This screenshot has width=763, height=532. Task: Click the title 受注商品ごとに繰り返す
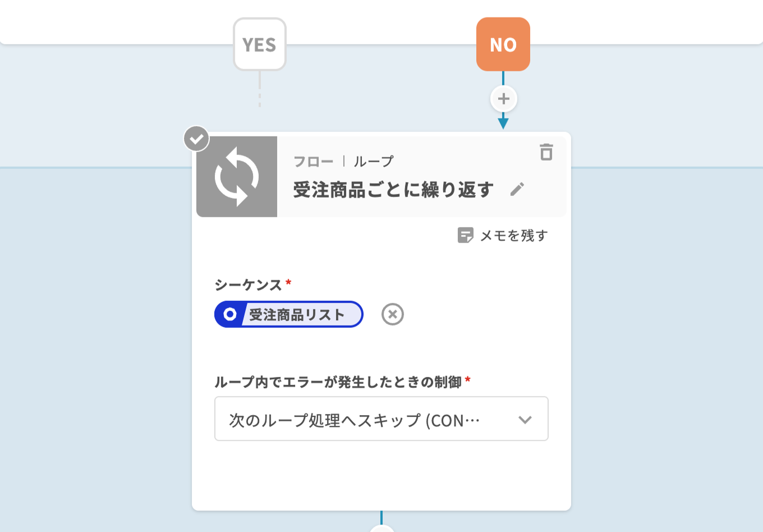click(393, 190)
